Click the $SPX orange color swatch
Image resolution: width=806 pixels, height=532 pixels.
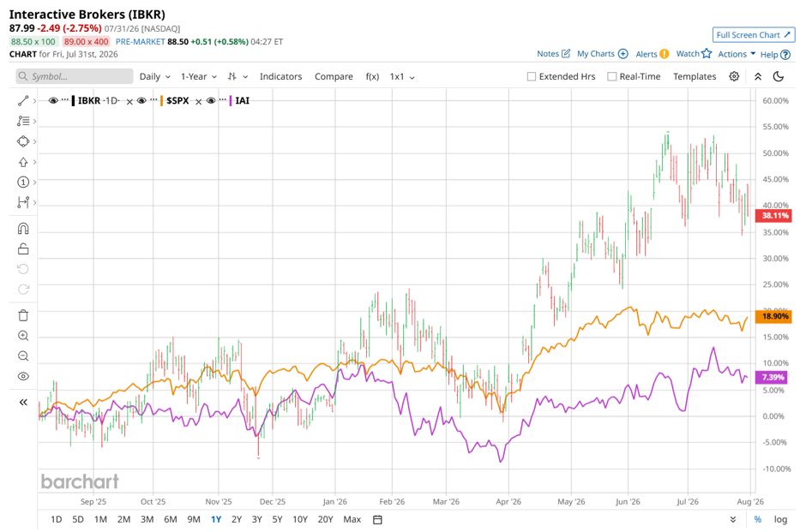click(161, 100)
